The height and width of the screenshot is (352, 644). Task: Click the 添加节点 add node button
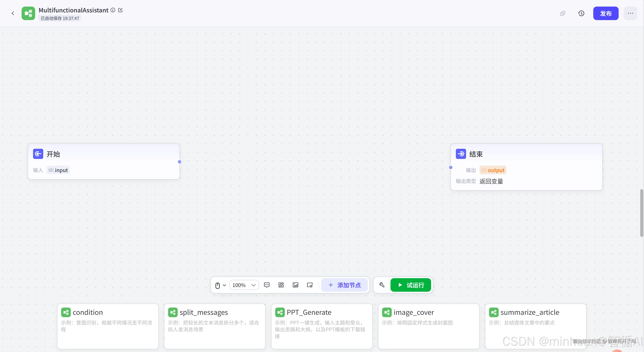click(x=344, y=285)
